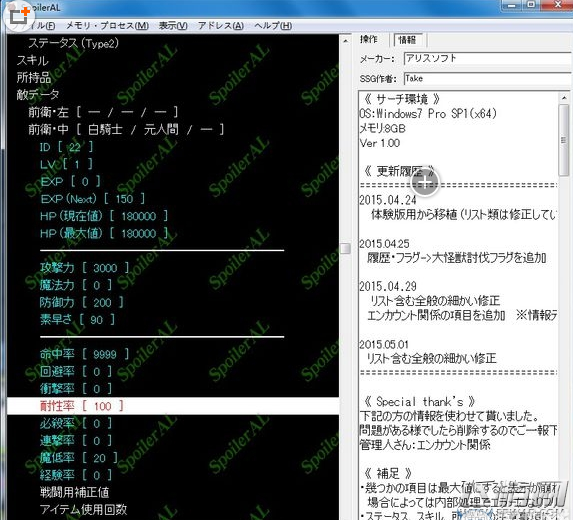Screen dimensions: 573x520
Task: Select the 連撃率 [ 0 ] row
Action: [76, 441]
